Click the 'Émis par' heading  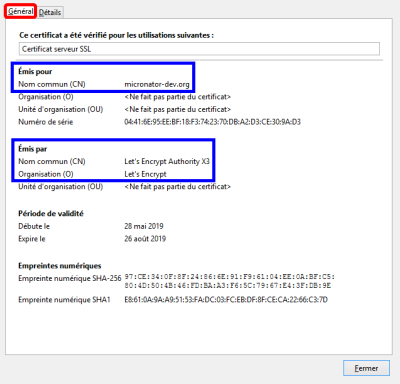coord(32,149)
